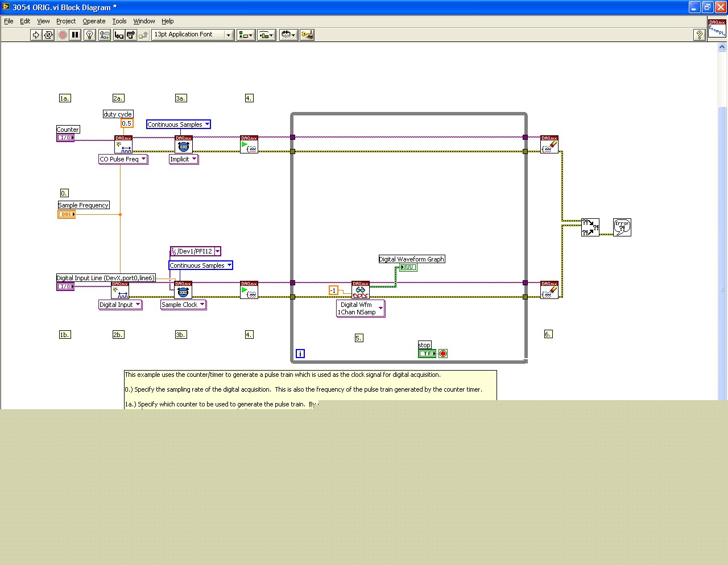
Task: Open the Edit menu
Action: [x=25, y=21]
